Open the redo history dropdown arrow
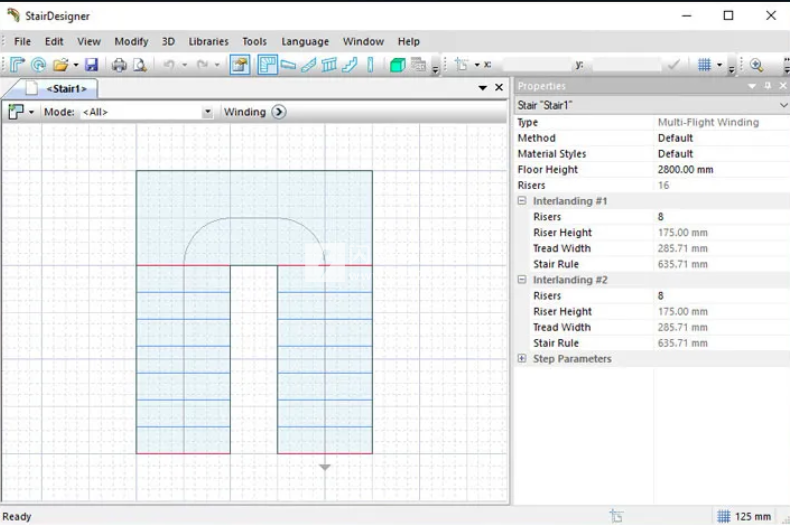The width and height of the screenshot is (790, 525). 217,65
